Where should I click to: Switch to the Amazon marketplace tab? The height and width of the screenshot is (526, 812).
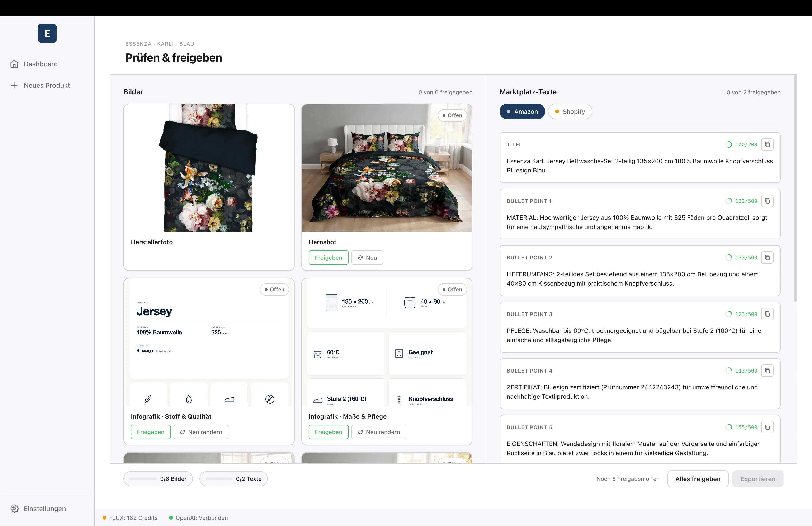(x=522, y=112)
